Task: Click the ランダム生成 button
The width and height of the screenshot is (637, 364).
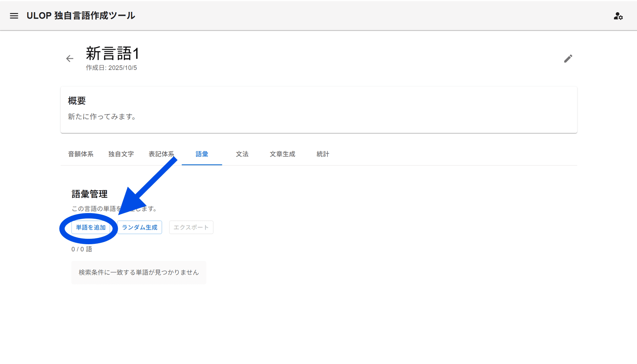Action: coord(140,227)
